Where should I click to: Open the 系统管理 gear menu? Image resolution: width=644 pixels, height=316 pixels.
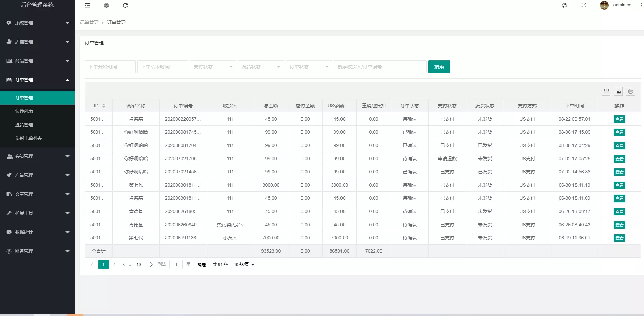24,23
